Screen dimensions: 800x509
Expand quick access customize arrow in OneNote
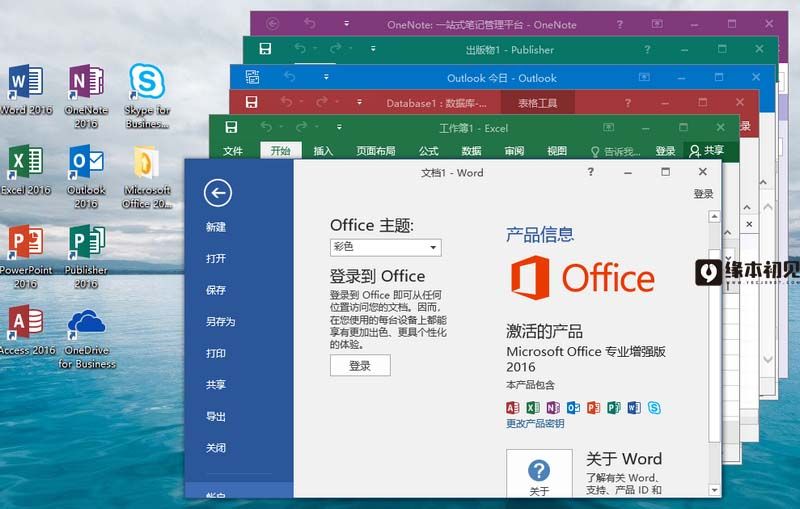coord(346,23)
